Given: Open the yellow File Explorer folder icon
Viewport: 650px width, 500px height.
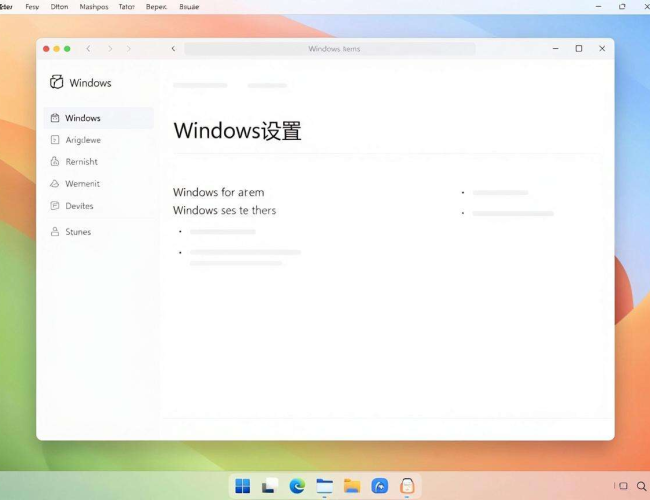Looking at the screenshot, I should pyautogui.click(x=352, y=486).
